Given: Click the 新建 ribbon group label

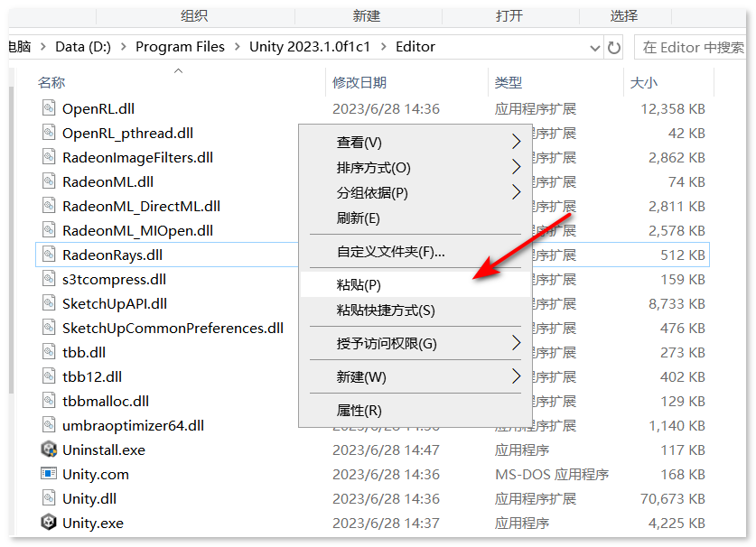Looking at the screenshot, I should 367,16.
